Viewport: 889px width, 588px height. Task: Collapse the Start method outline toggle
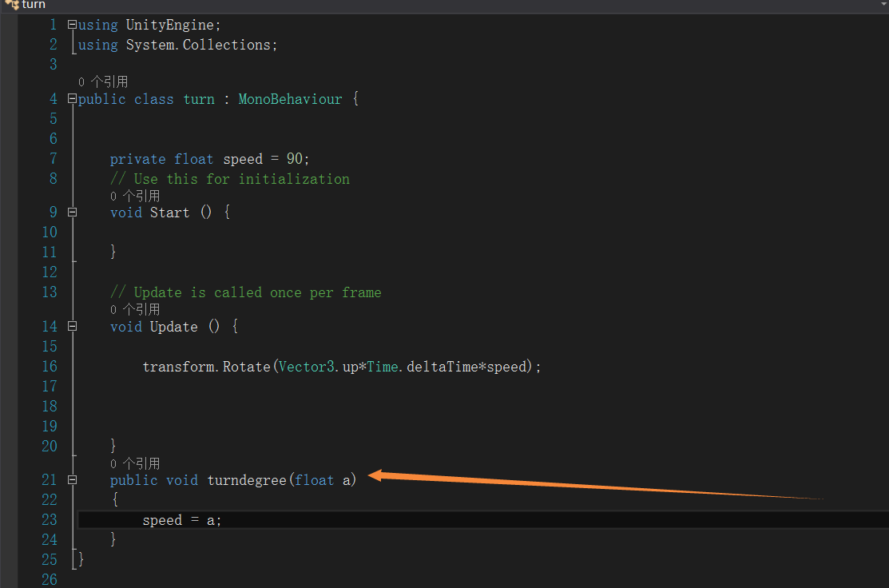point(72,212)
